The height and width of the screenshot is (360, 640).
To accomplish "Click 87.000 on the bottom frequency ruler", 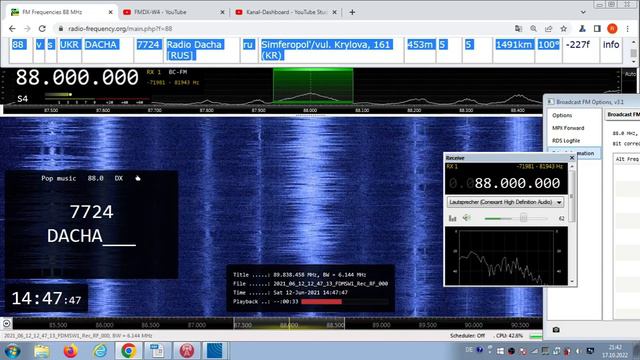I will pos(197,325).
